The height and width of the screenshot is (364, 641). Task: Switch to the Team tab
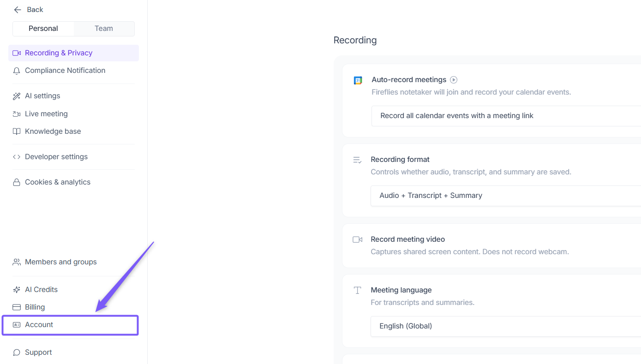click(104, 29)
